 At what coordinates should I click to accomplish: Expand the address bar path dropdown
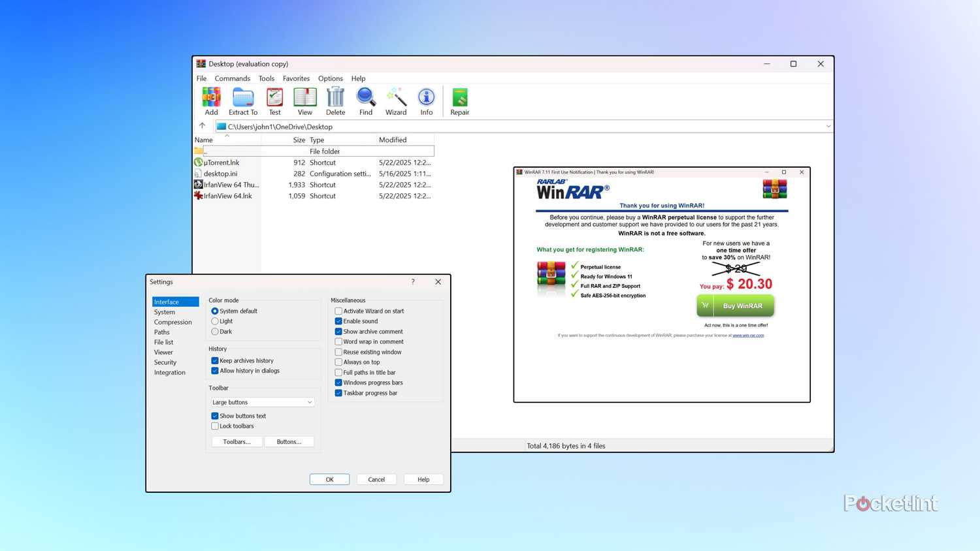(828, 126)
